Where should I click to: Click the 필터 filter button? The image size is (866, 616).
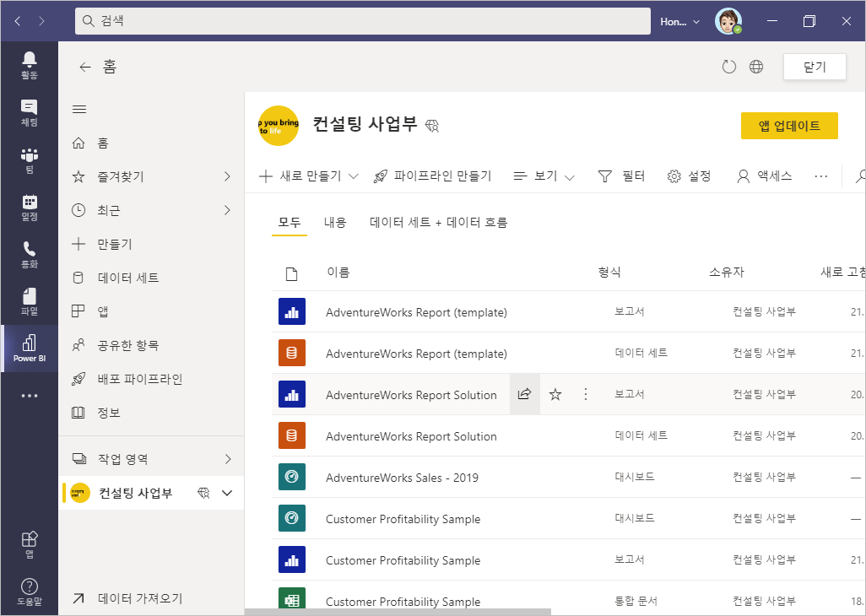pos(621,176)
